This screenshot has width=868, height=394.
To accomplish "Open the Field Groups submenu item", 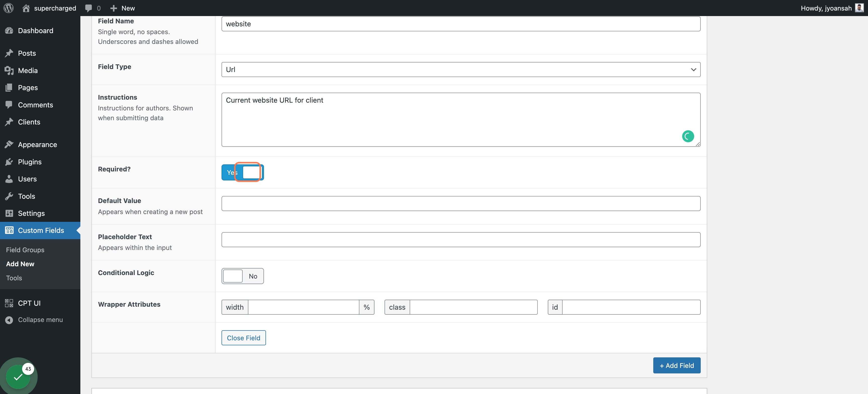I will click(x=25, y=250).
